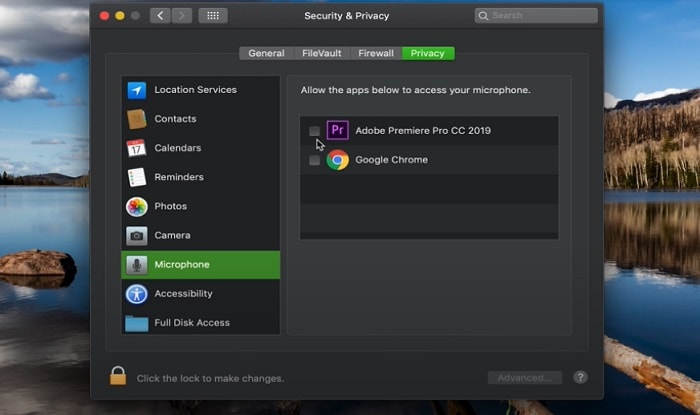The height and width of the screenshot is (415, 700).
Task: Open the FileVault tab
Action: pyautogui.click(x=321, y=53)
